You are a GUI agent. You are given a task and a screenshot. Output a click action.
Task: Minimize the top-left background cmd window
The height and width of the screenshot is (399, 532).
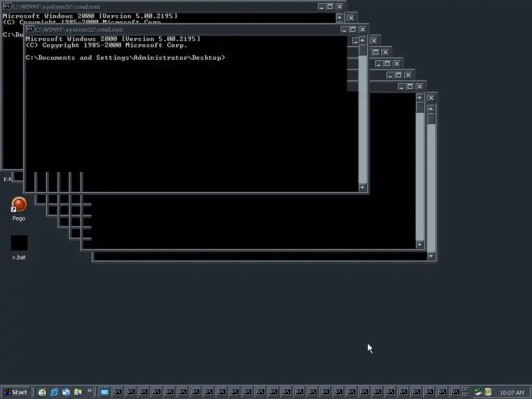point(321,6)
